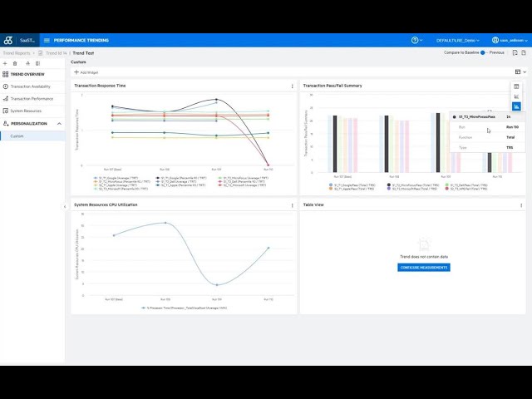Click the Performance Trending header title
The width and height of the screenshot is (532, 399).
[x=81, y=41]
